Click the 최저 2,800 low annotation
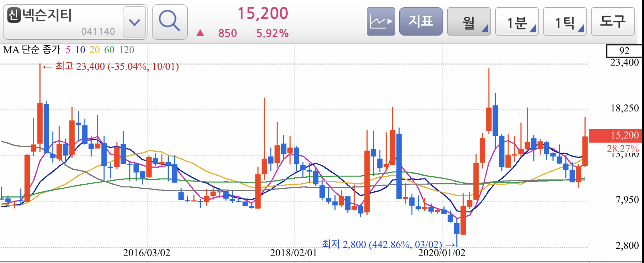 [x=388, y=244]
